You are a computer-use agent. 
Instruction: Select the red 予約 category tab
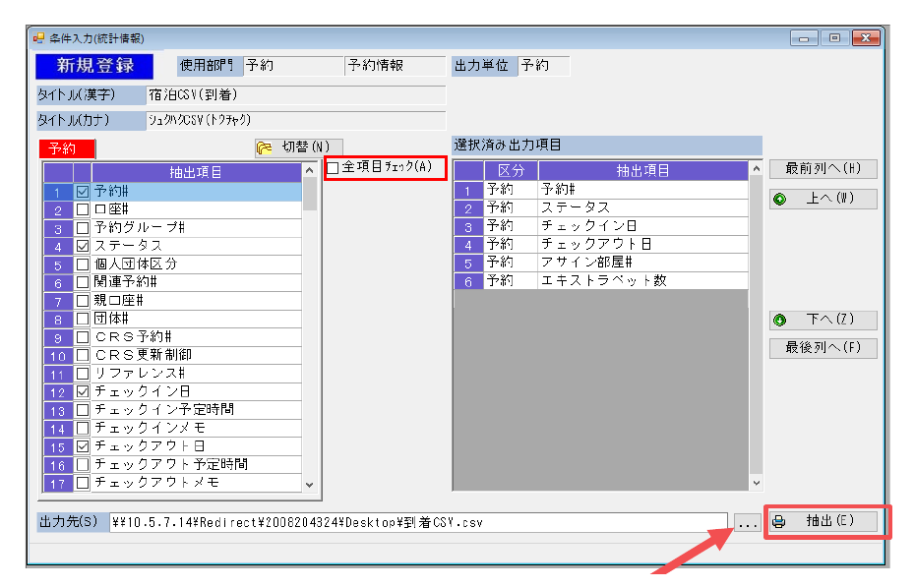tap(67, 148)
